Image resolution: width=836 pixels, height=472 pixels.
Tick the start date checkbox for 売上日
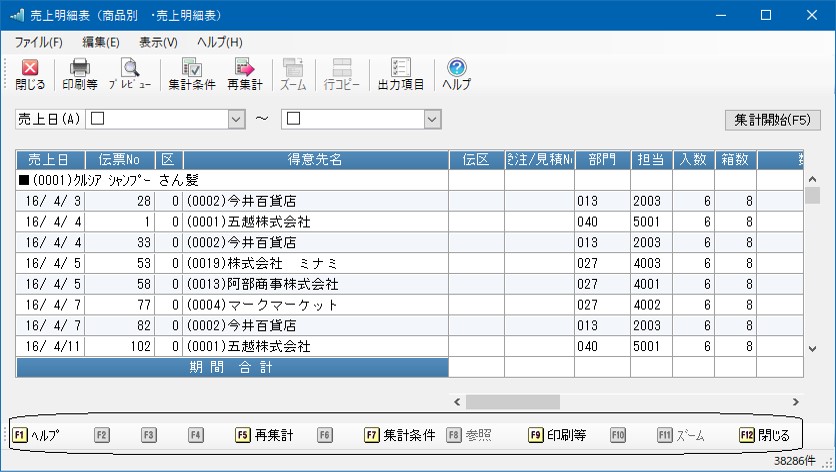click(x=98, y=119)
